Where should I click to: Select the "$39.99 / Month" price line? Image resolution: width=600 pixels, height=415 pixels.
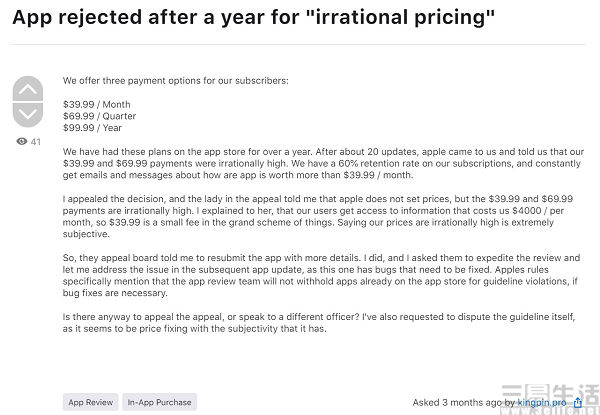[97, 104]
